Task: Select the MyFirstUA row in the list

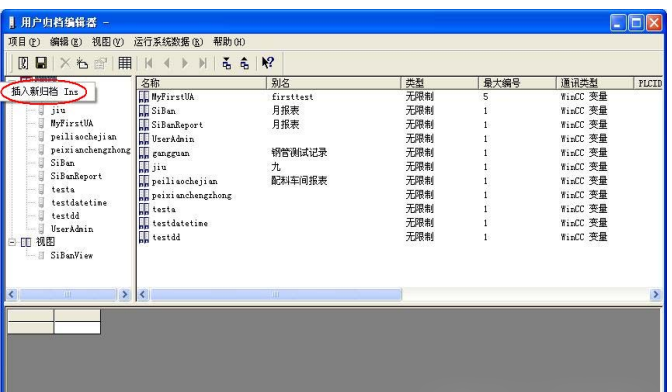Action: point(172,97)
